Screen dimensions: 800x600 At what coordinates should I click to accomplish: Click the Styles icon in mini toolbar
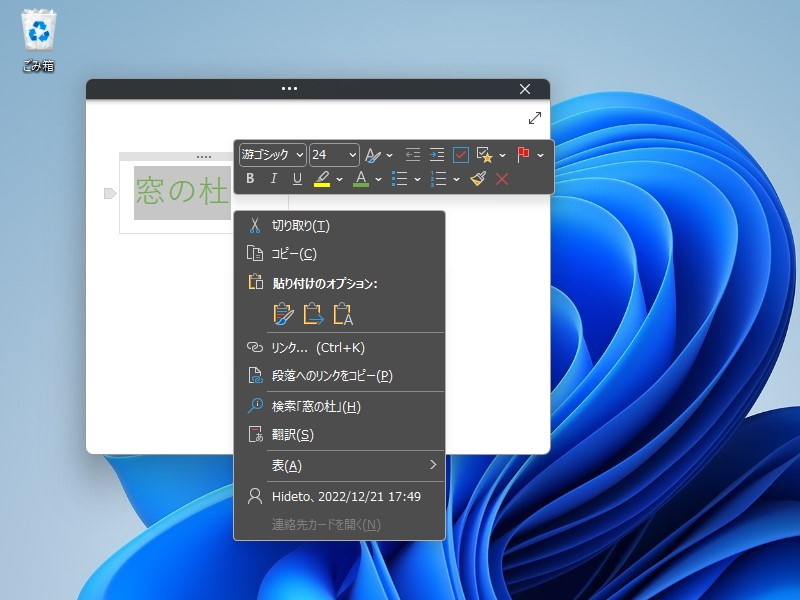(372, 155)
